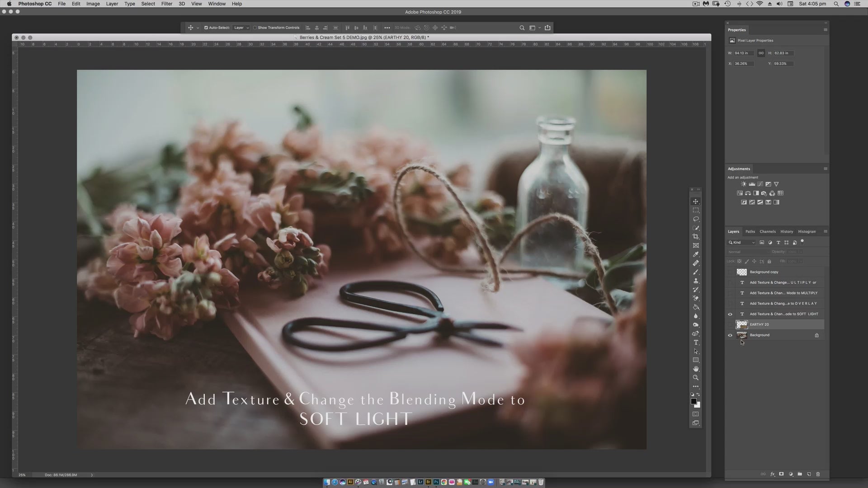Select the Lasso tool
The image size is (868, 488).
point(696,219)
